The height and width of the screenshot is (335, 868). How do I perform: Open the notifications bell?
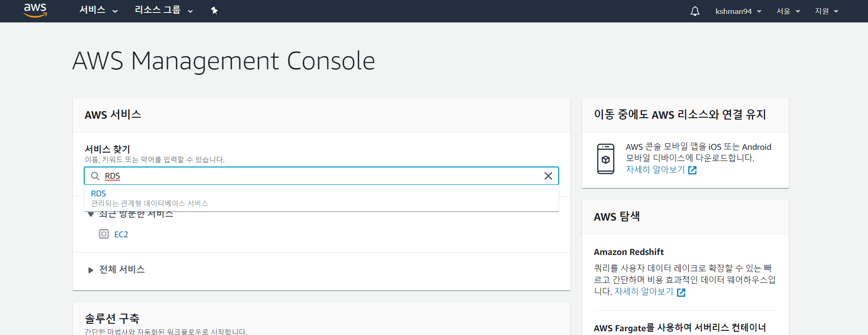click(x=695, y=11)
